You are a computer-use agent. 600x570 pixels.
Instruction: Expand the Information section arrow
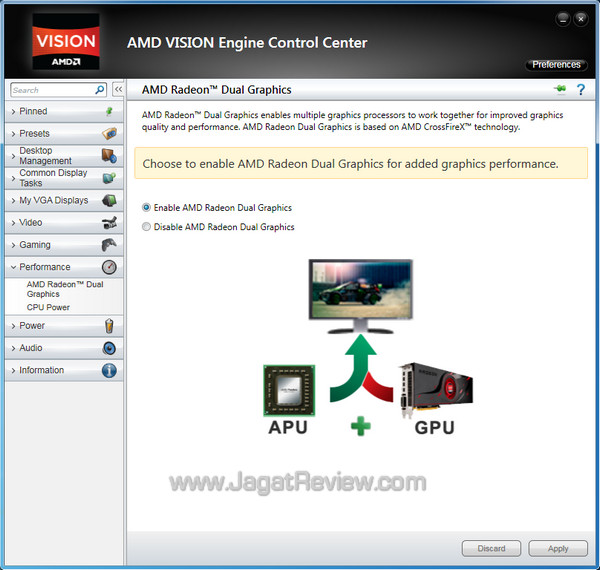pos(13,370)
